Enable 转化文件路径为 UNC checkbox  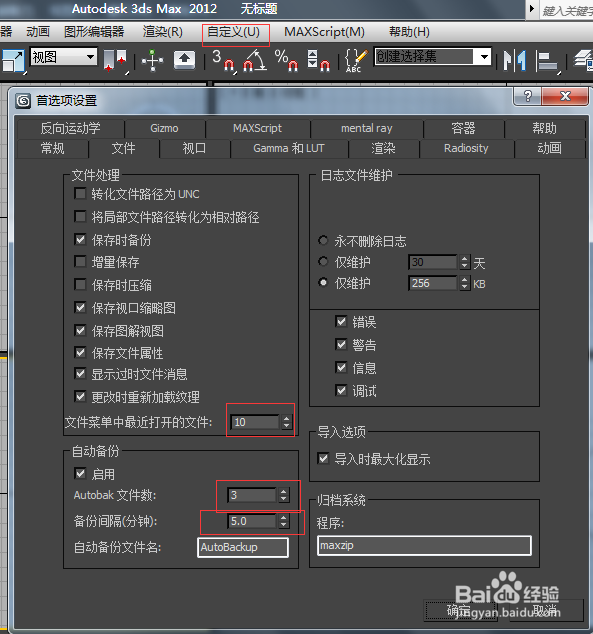[80, 194]
